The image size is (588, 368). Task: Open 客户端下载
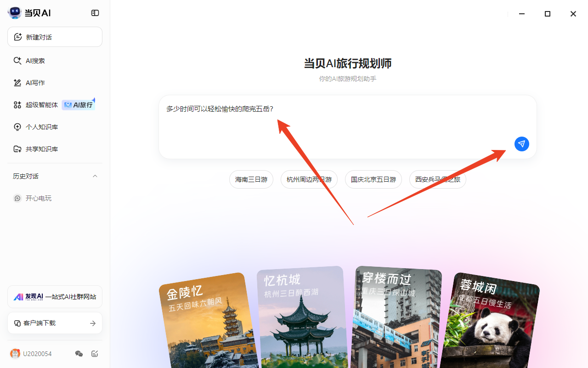(x=55, y=323)
